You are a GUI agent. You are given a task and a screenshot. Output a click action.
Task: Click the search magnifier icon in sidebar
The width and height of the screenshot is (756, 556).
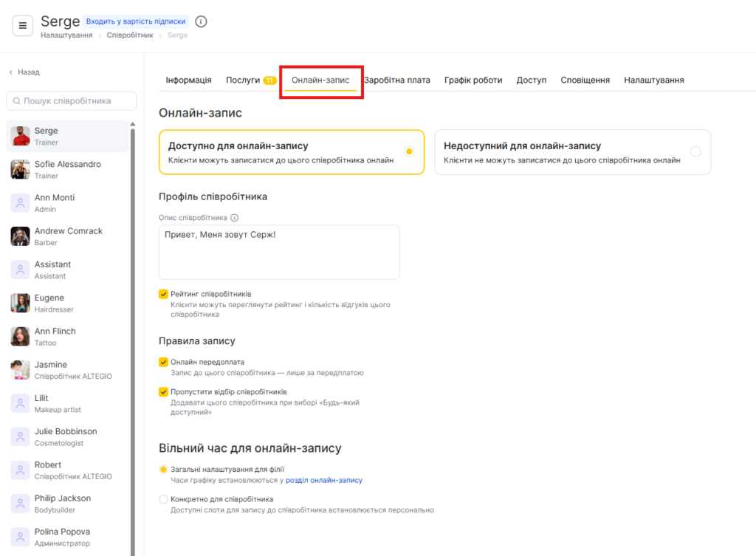coord(16,101)
